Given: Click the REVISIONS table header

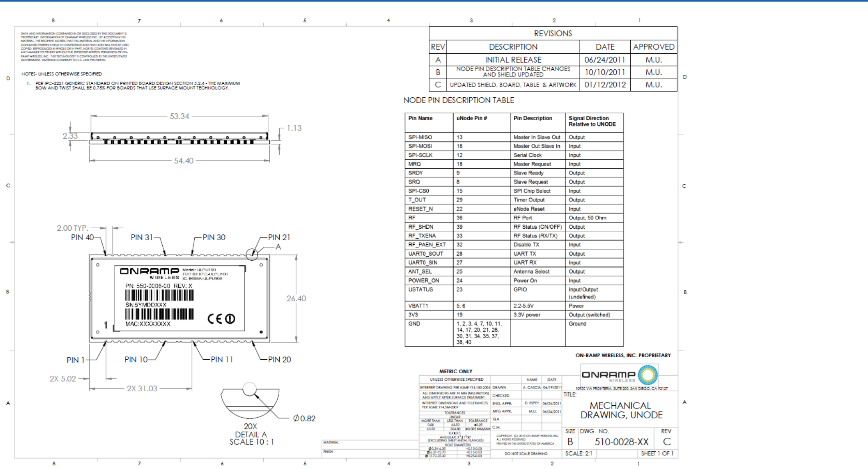Looking at the screenshot, I should [553, 33].
